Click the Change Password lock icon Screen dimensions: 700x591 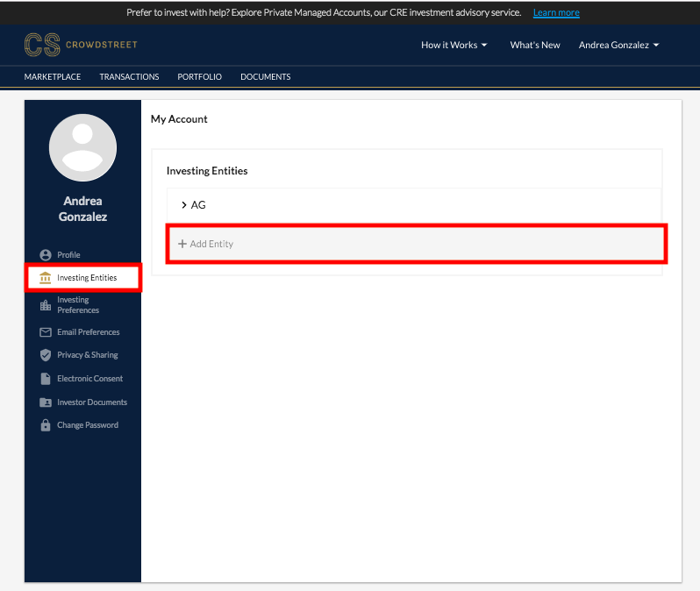tap(46, 425)
